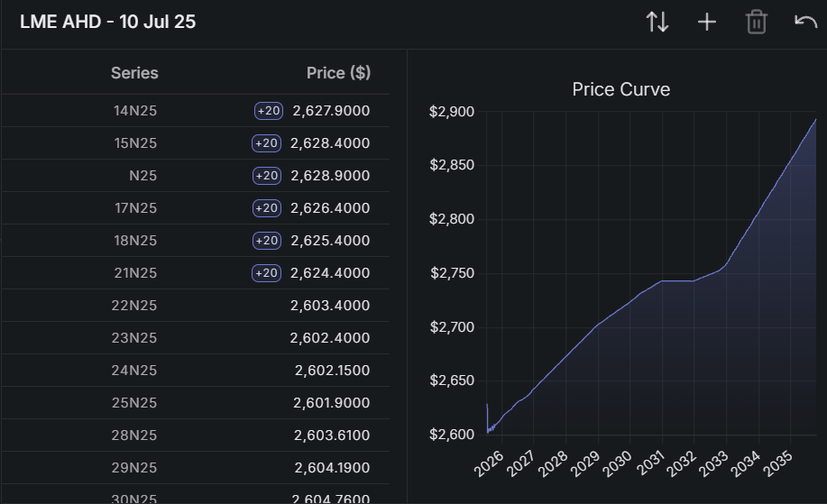Click the 22N25 price 2,603.4000
This screenshot has height=504, width=827.
330,306
